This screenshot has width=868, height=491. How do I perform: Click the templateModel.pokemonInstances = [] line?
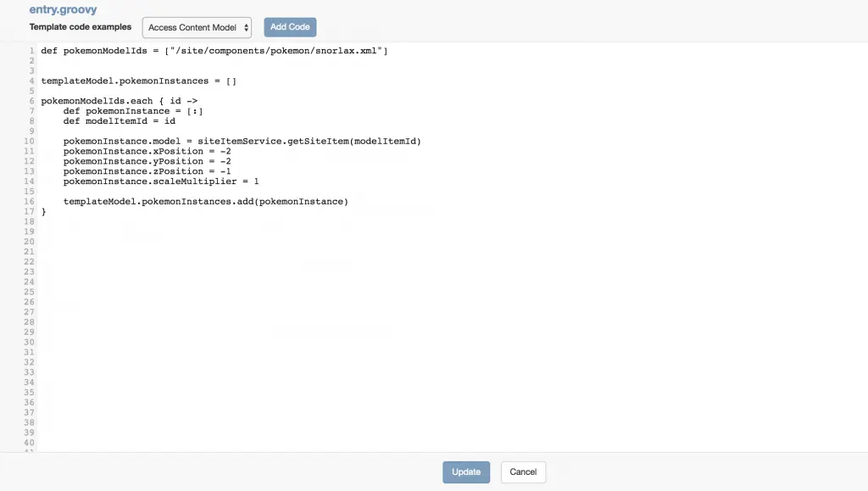click(x=138, y=81)
